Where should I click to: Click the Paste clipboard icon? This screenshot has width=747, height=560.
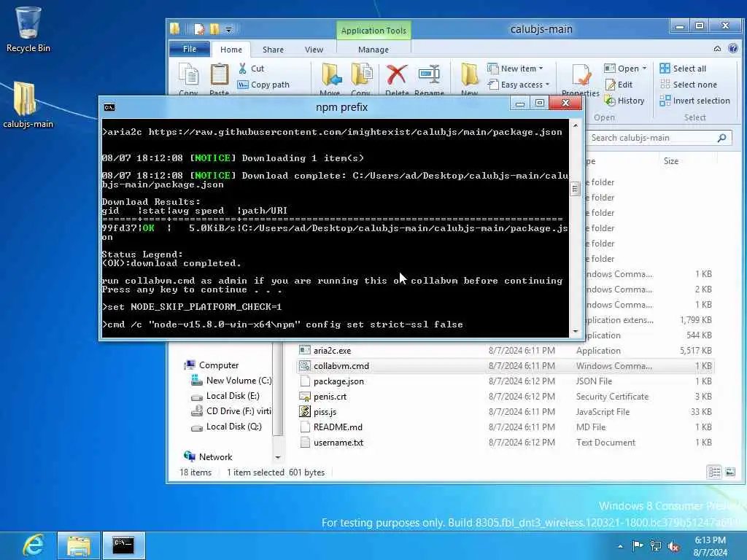[220, 75]
